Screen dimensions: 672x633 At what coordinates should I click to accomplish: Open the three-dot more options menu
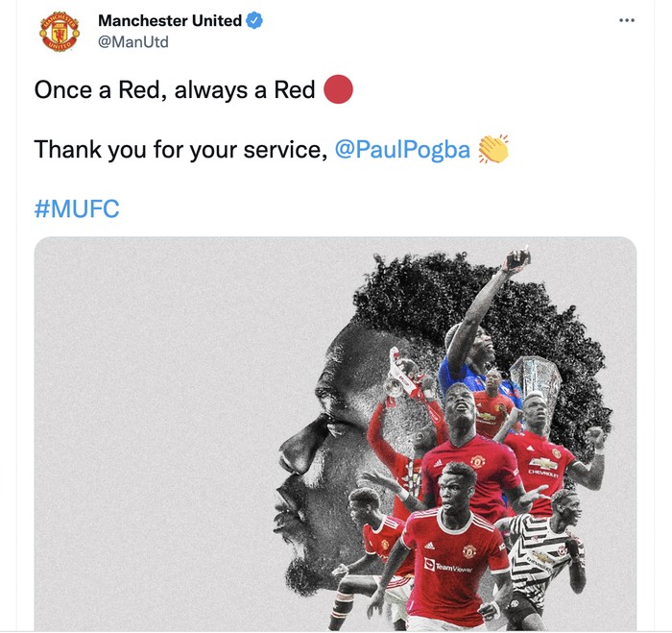click(627, 20)
